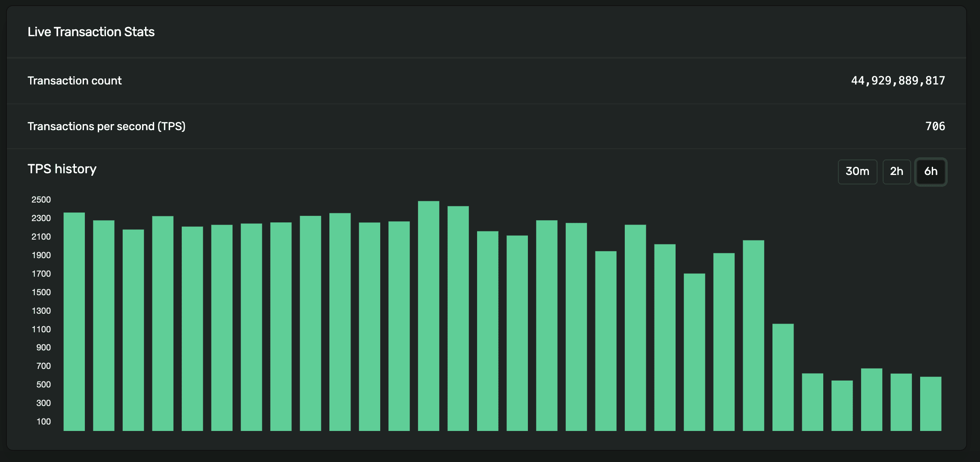The width and height of the screenshot is (980, 462).
Task: Click the 100 y-axis label
Action: (43, 421)
